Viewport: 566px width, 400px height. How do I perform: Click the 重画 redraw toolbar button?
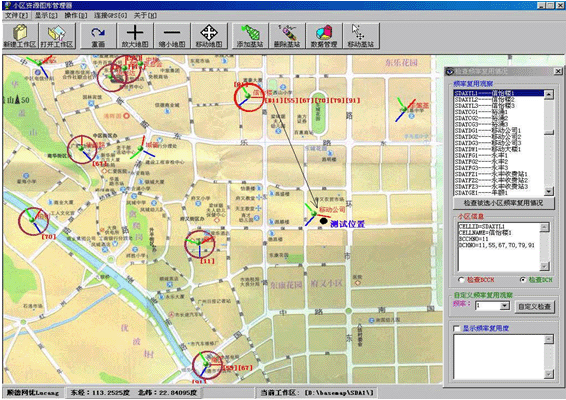click(x=98, y=36)
